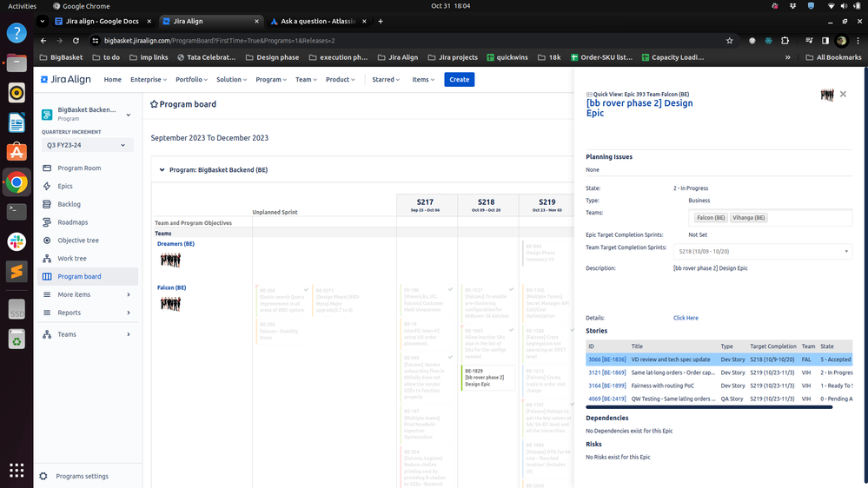Expand the More items sidebar group
Image resolution: width=868 pixels, height=488 pixels.
88,294
